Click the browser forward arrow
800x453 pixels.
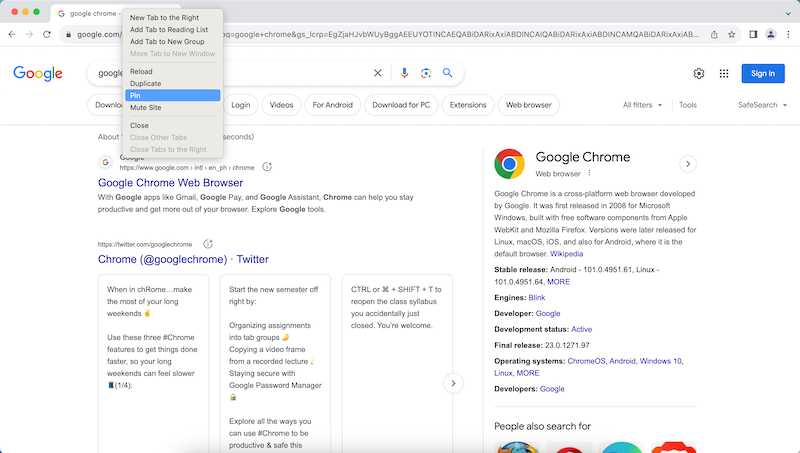point(30,34)
